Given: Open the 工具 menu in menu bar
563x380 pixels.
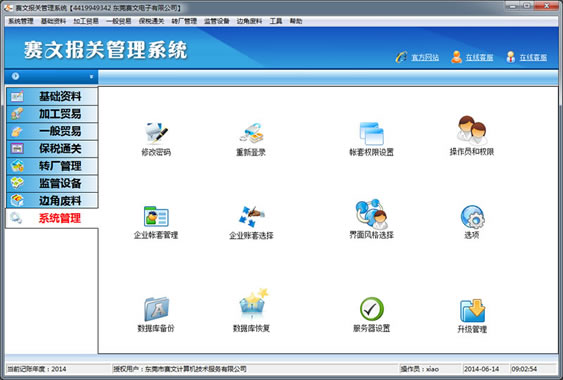Looking at the screenshot, I should coord(276,21).
